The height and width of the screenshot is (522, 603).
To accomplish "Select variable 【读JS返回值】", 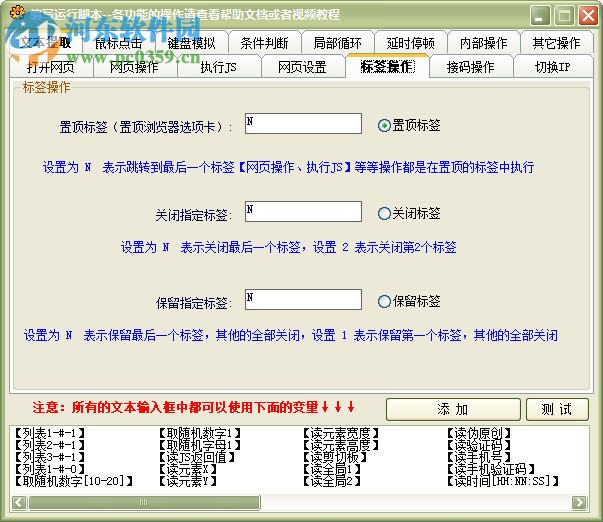I will click(x=197, y=457).
